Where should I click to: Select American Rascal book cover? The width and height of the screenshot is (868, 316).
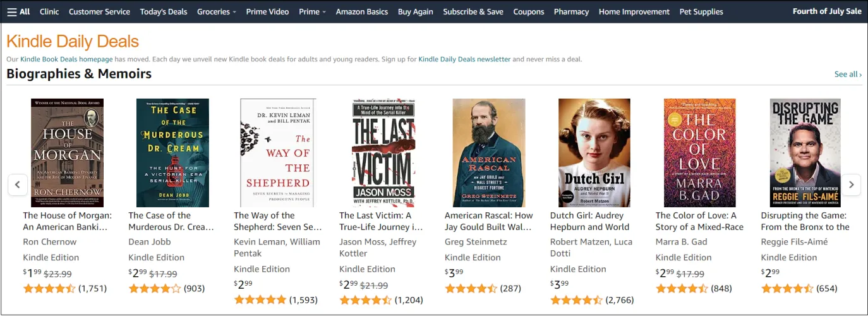[x=488, y=153]
